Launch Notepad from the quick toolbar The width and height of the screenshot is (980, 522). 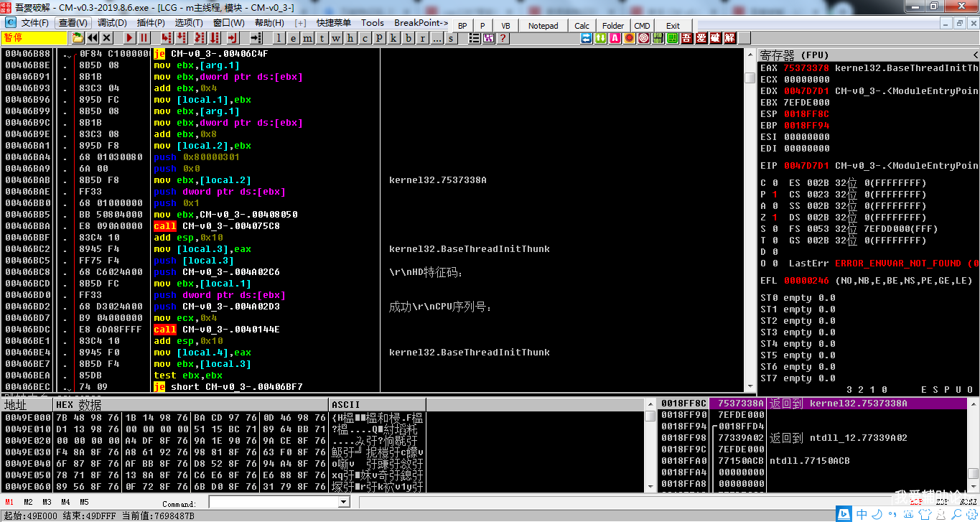click(x=543, y=26)
